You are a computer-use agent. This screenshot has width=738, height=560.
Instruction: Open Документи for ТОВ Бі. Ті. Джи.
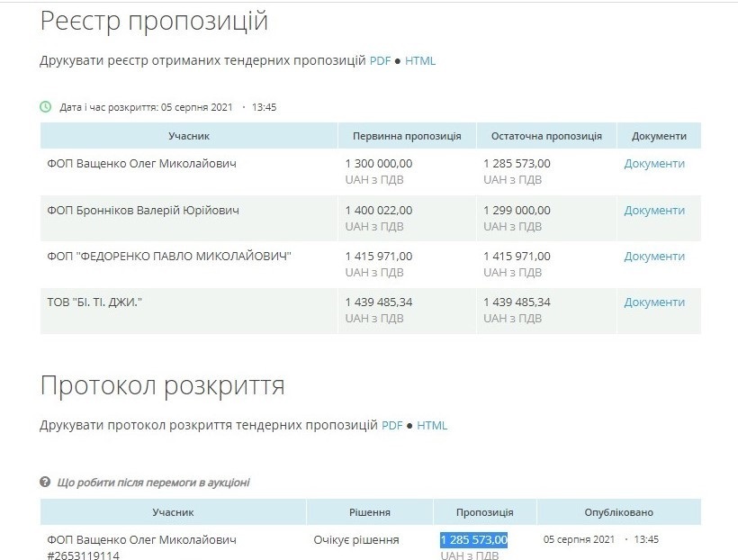point(654,302)
